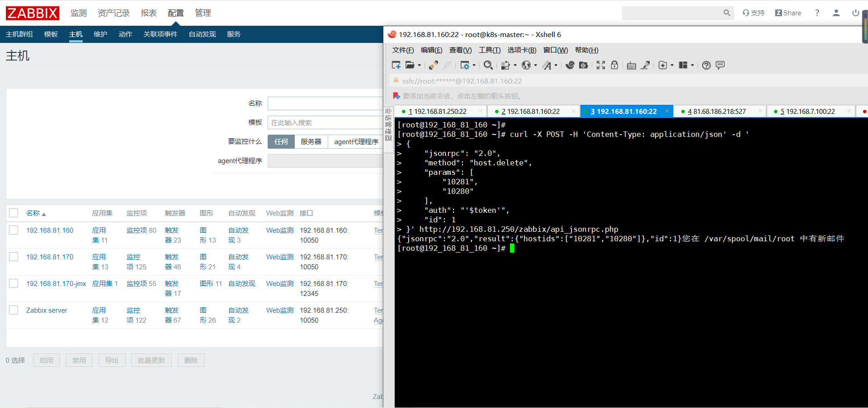Screen dimensions: 868x408
Task: Click the New Session icon in Xshell toolbar
Action: [396, 65]
